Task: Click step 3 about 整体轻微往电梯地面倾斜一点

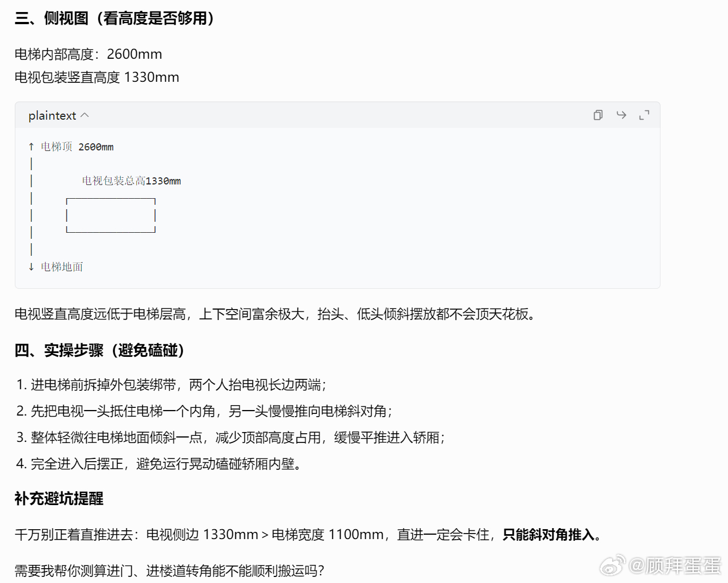Action: [230, 438]
